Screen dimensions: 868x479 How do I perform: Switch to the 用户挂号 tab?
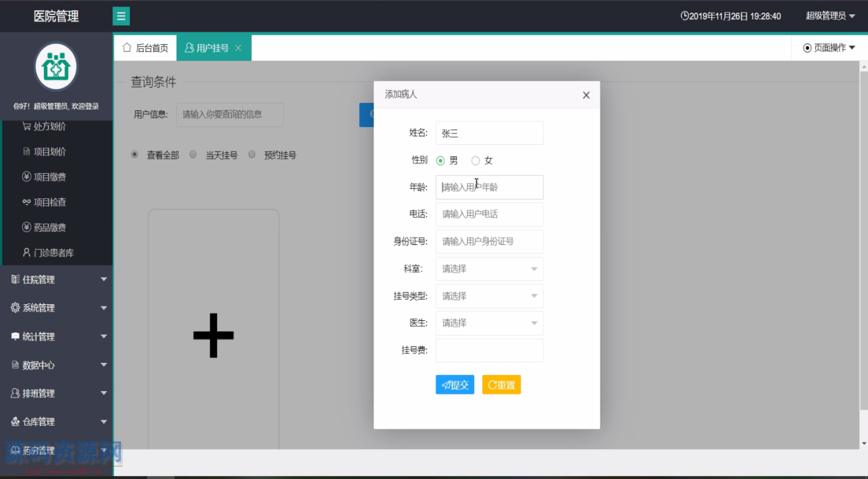click(x=214, y=48)
